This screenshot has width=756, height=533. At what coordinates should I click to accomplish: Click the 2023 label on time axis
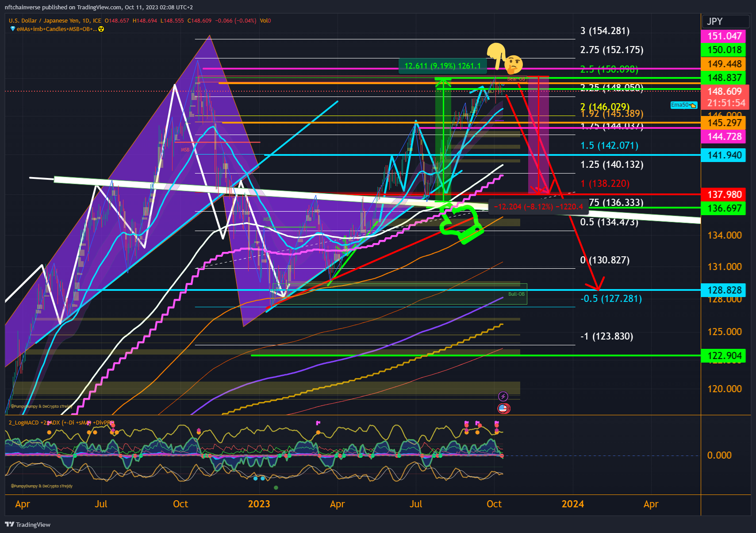point(259,504)
